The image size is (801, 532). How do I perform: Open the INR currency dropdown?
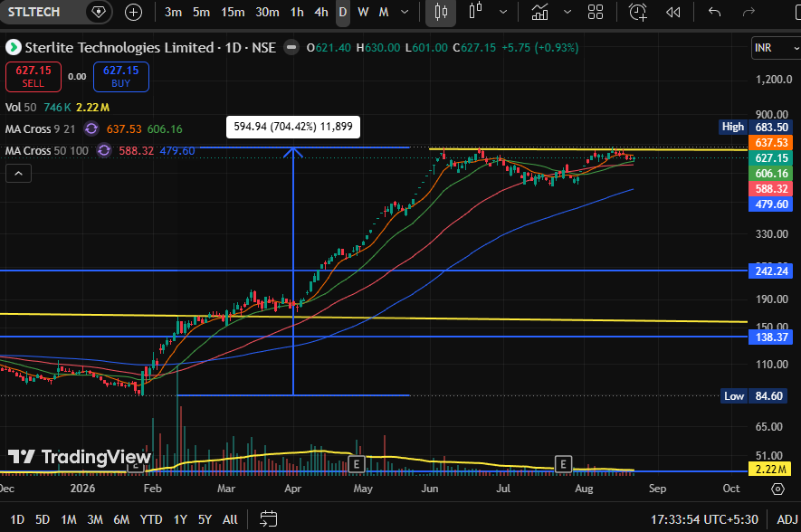(x=776, y=47)
